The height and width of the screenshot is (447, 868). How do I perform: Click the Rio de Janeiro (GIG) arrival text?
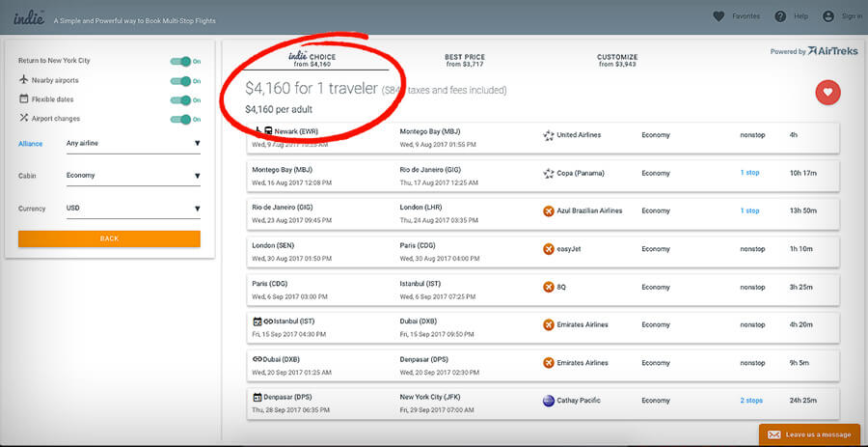[430, 170]
